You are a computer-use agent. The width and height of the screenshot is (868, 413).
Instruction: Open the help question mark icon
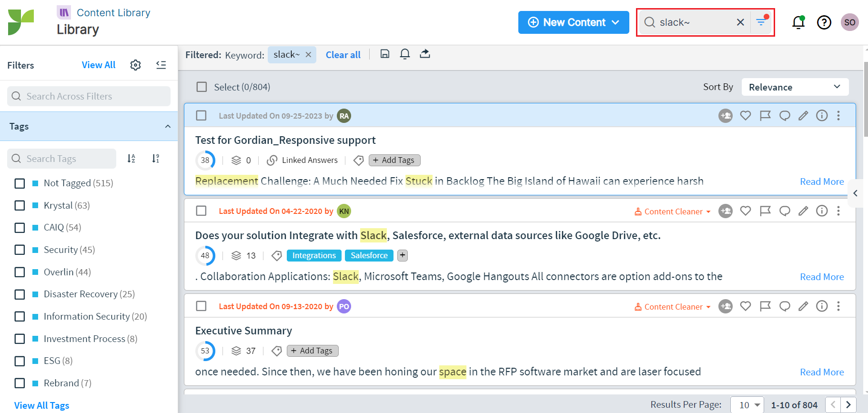(x=824, y=22)
